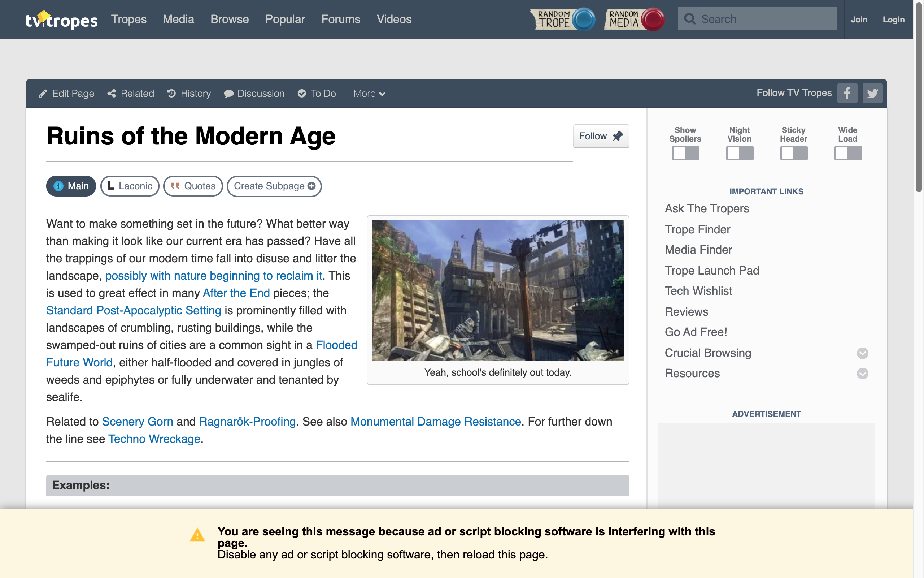Select the Main tab
Viewport: 924px width, 578px height.
71,186
